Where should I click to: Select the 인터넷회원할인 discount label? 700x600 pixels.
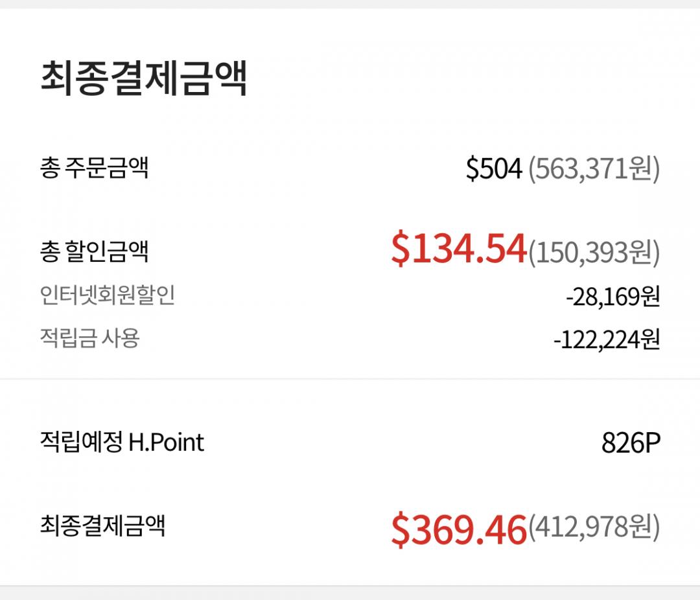[107, 295]
